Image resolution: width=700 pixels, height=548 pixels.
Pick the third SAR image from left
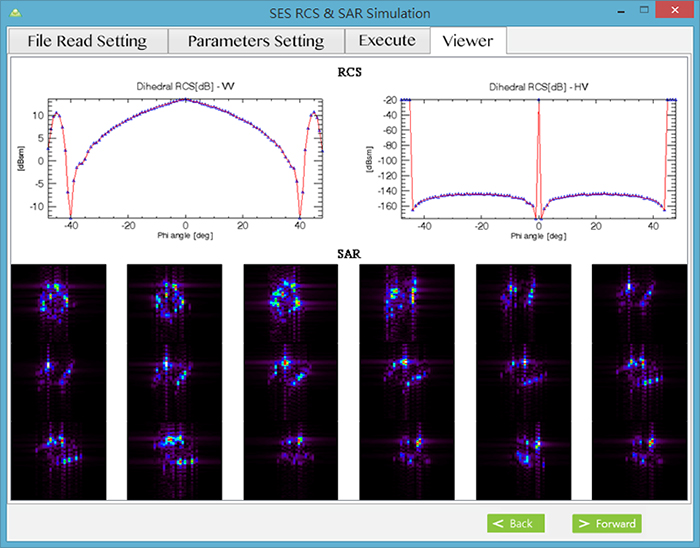point(291,381)
